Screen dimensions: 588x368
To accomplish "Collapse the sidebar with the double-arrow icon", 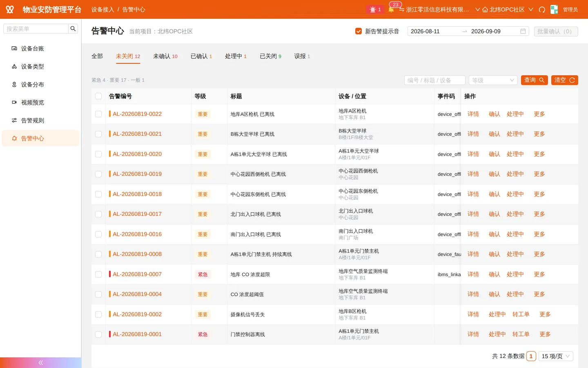I will pyautogui.click(x=41, y=363).
